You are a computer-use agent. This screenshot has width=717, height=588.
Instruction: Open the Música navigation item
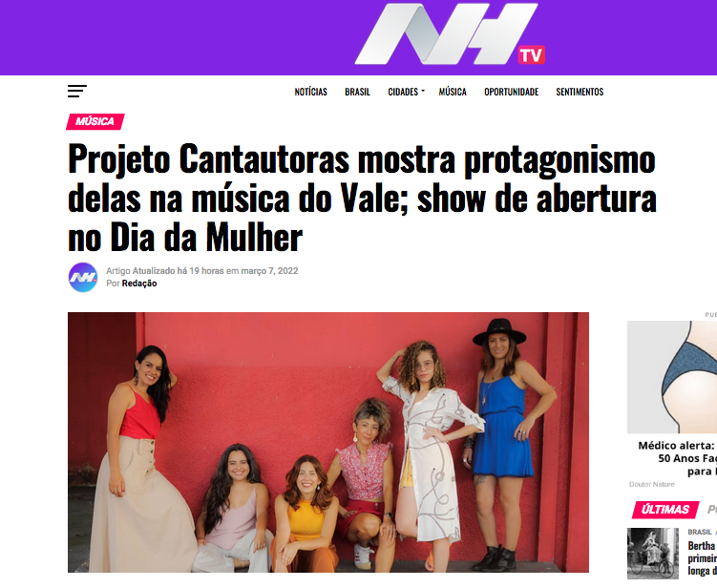(453, 92)
